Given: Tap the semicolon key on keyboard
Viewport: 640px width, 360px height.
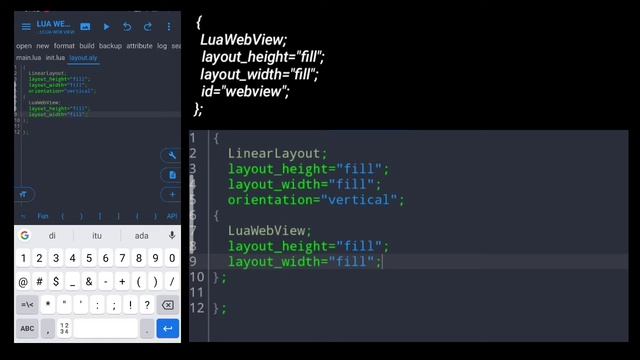Looking at the screenshot, I should pyautogui.click(x=114, y=305).
